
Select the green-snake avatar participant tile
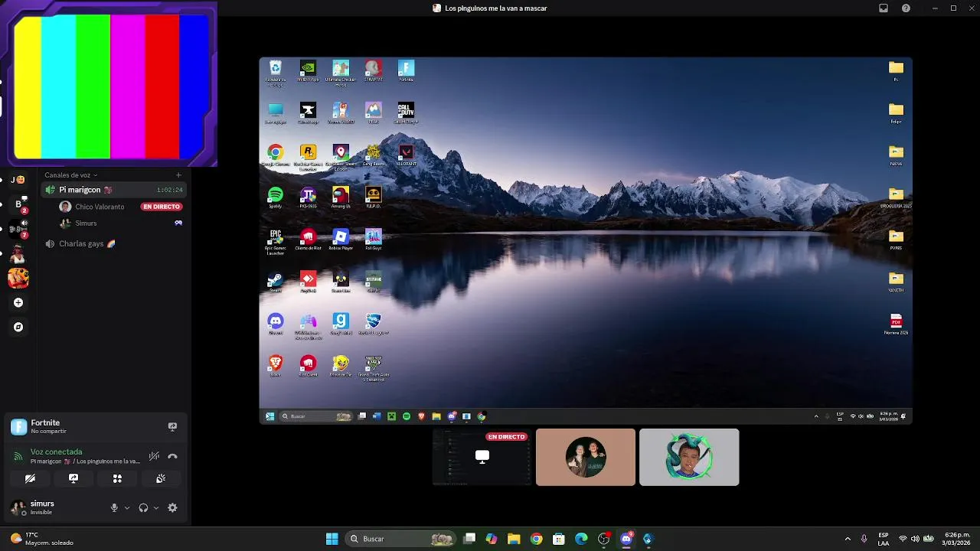tap(689, 457)
